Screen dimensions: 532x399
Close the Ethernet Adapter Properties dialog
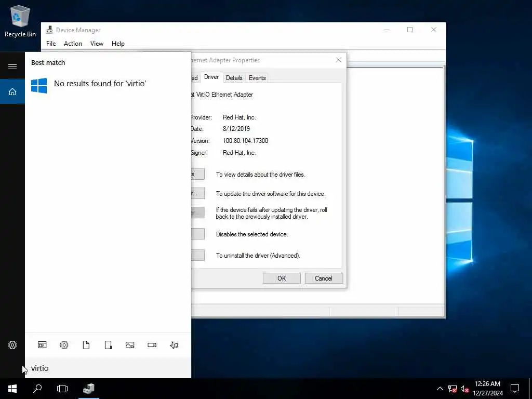tap(339, 60)
